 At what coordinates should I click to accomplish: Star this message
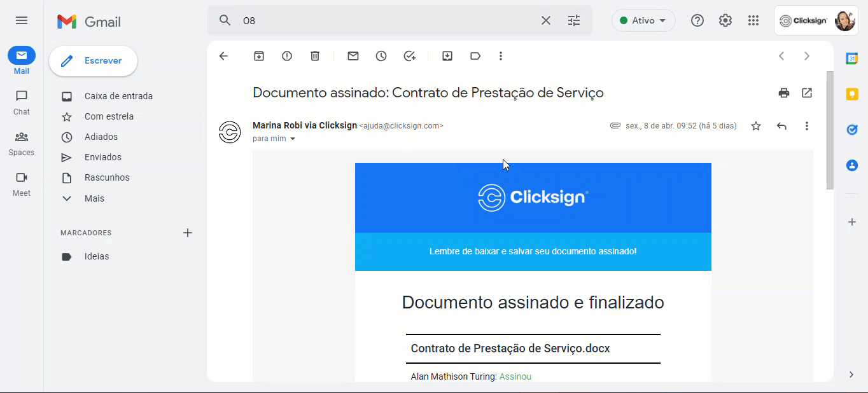[x=756, y=126]
